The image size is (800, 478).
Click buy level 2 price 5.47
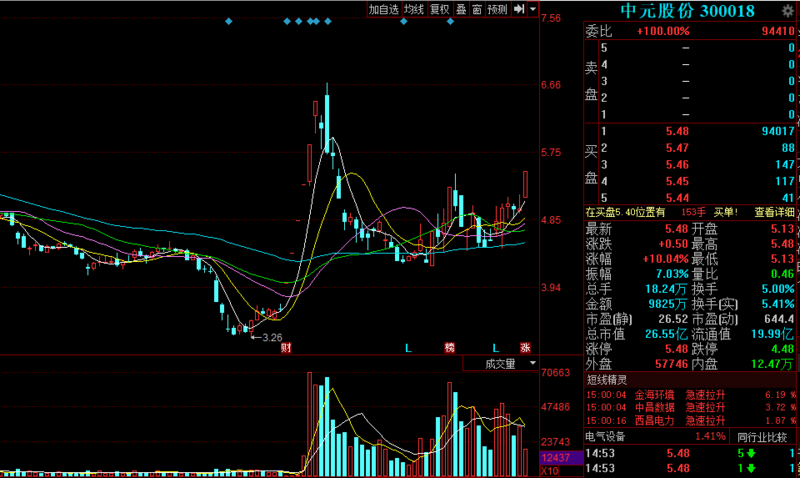click(677, 148)
